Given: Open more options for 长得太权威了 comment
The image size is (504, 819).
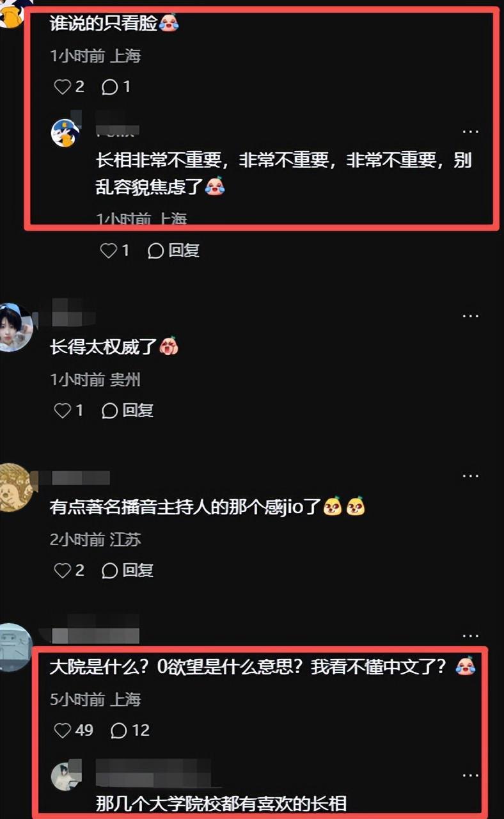Looking at the screenshot, I should [x=471, y=315].
